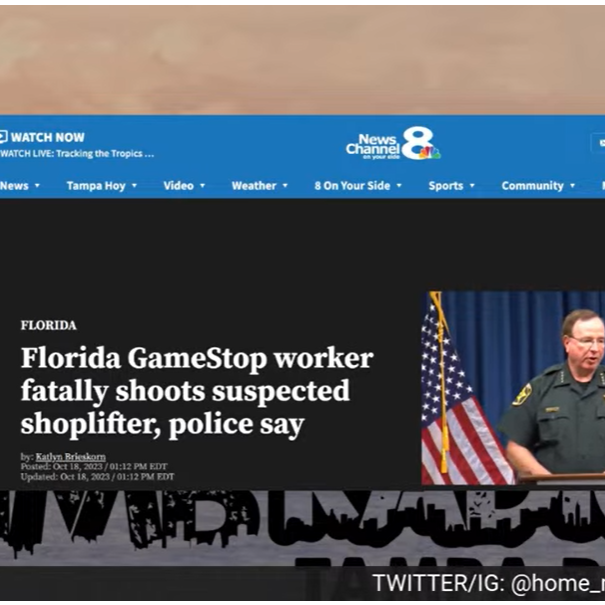
Task: Expand the Video dropdown arrow
Action: click(x=202, y=186)
